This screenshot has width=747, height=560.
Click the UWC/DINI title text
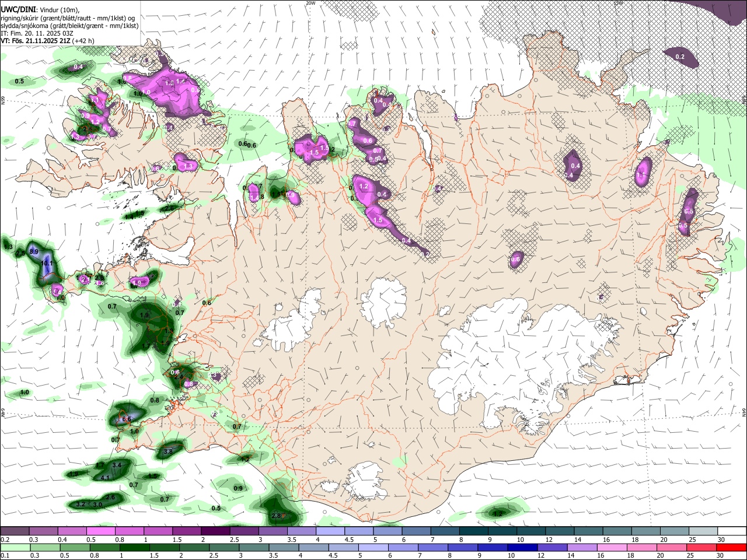click(18, 9)
